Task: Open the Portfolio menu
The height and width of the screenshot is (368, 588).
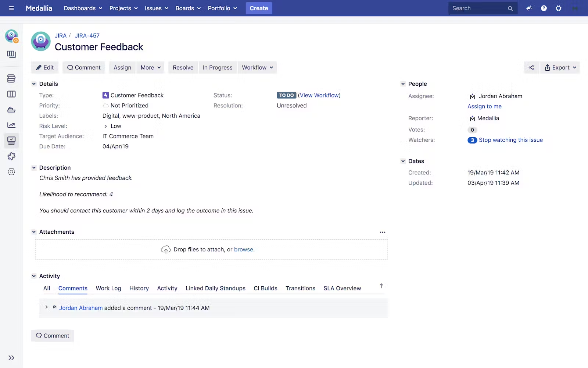Action: tap(222, 8)
